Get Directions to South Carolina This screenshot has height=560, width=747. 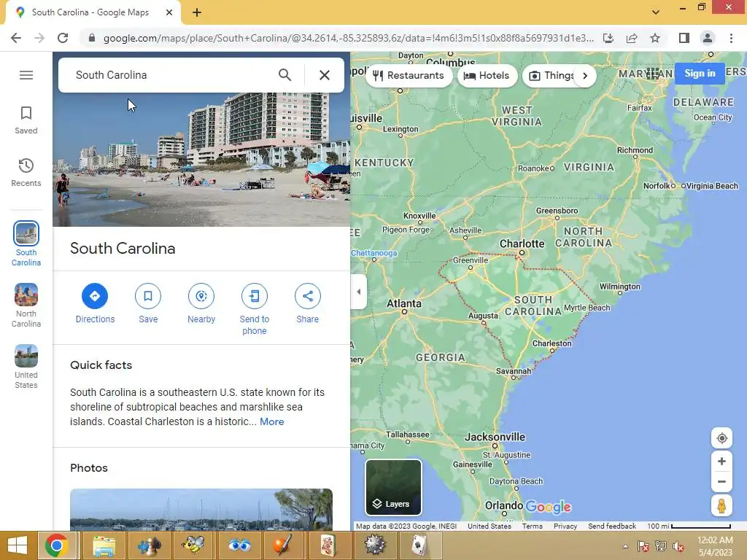pyautogui.click(x=95, y=303)
